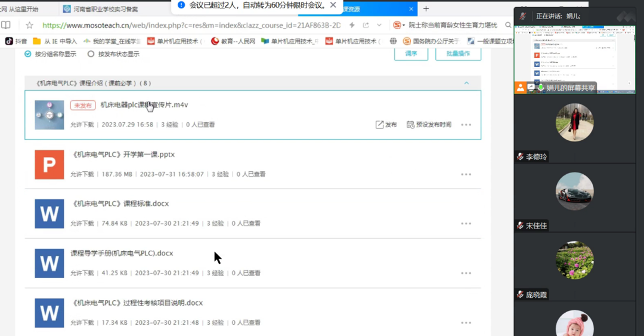Click the Word icon for 课程导学手册

pyautogui.click(x=49, y=263)
